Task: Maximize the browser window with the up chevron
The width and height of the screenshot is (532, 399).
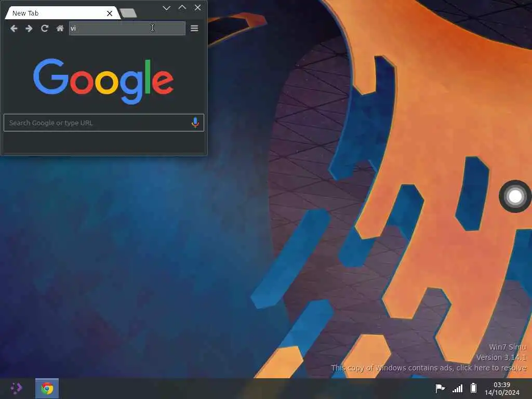Action: point(182,7)
